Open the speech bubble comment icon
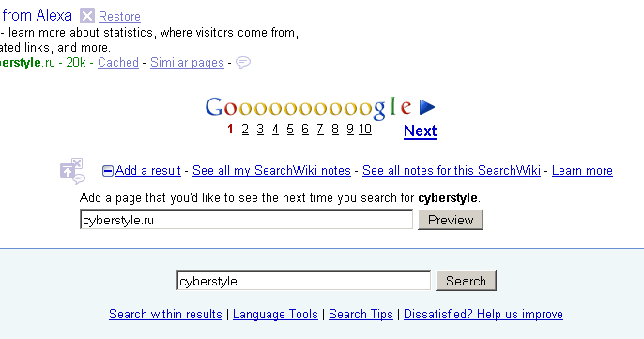 click(243, 63)
